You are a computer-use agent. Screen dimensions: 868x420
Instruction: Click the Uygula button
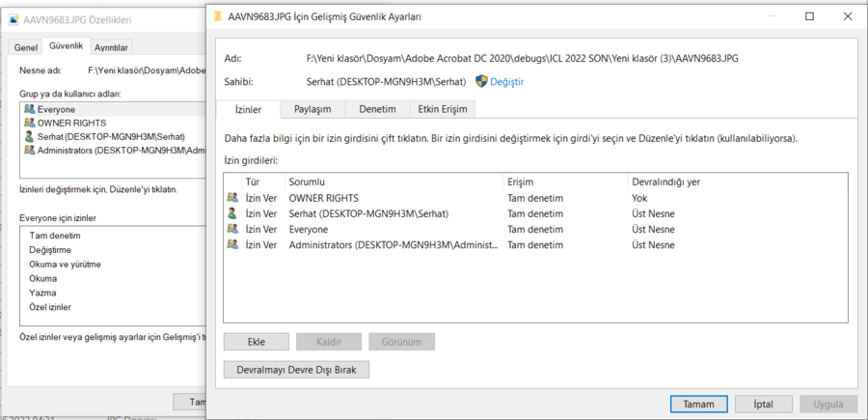tap(828, 404)
